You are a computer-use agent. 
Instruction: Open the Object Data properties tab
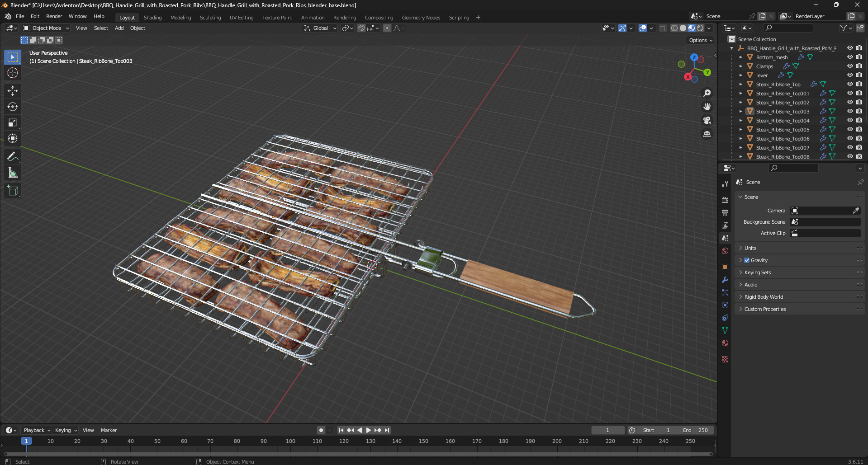click(x=725, y=330)
